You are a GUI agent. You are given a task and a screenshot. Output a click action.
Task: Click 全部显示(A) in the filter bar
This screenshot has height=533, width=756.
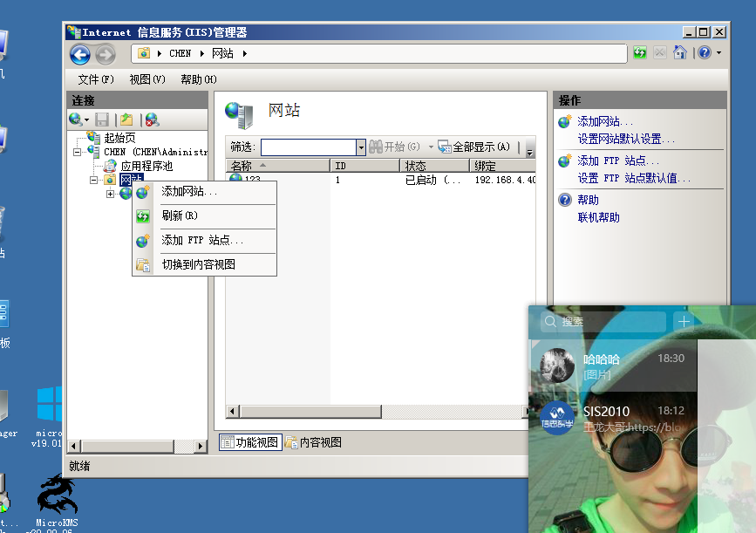pyautogui.click(x=474, y=147)
